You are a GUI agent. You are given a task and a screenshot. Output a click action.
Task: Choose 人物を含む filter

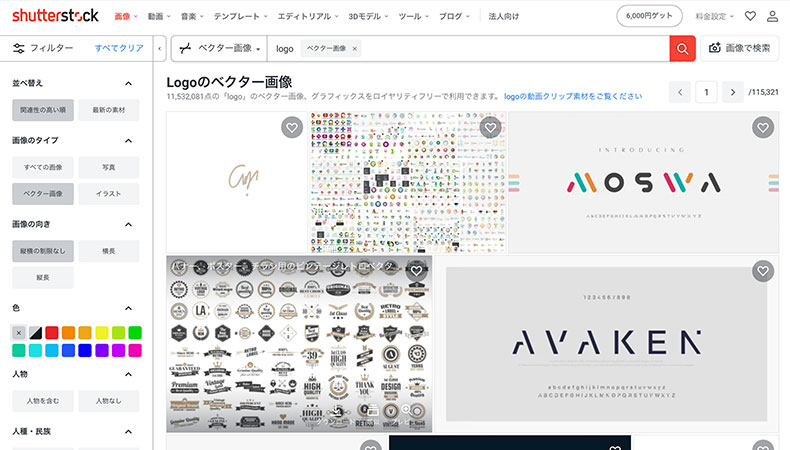point(43,401)
